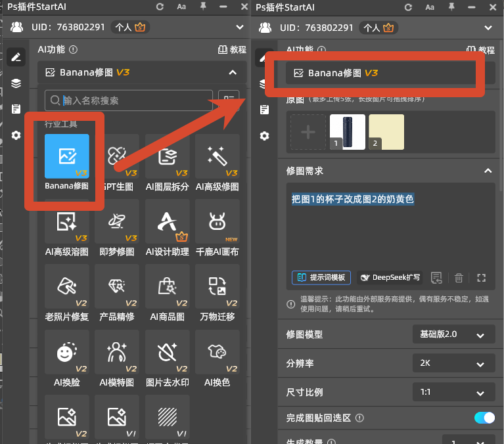Viewport: 504px width, 444px height.
Task: Open the AI设计助理 tool
Action: [167, 221]
